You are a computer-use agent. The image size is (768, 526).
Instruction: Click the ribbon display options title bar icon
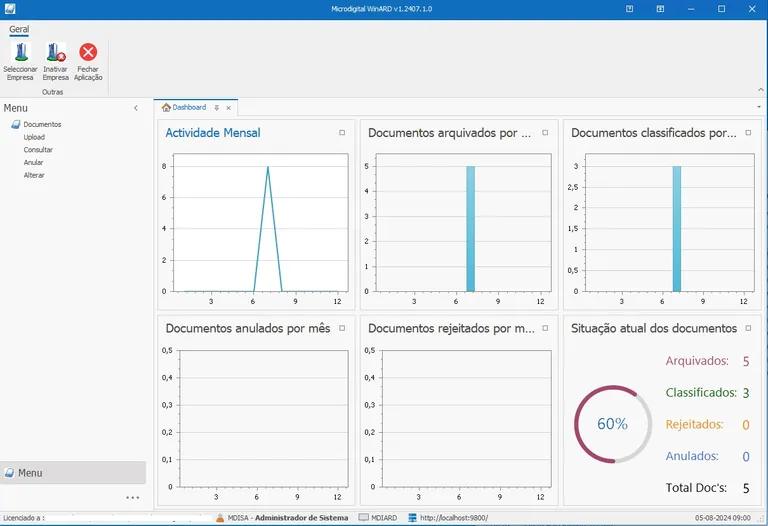pyautogui.click(x=660, y=9)
